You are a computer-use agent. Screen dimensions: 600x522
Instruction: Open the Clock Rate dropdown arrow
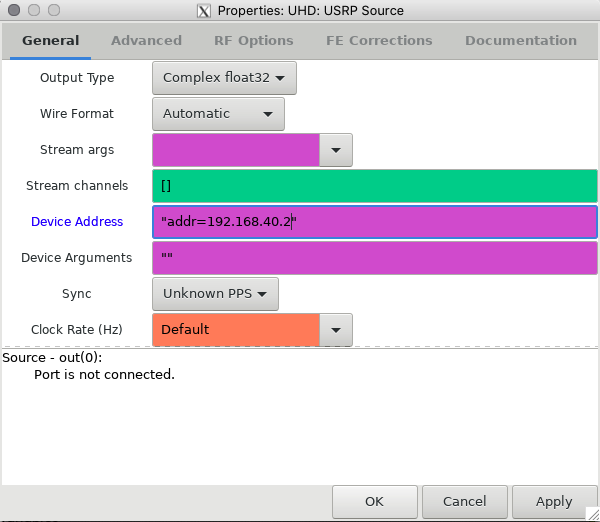336,330
